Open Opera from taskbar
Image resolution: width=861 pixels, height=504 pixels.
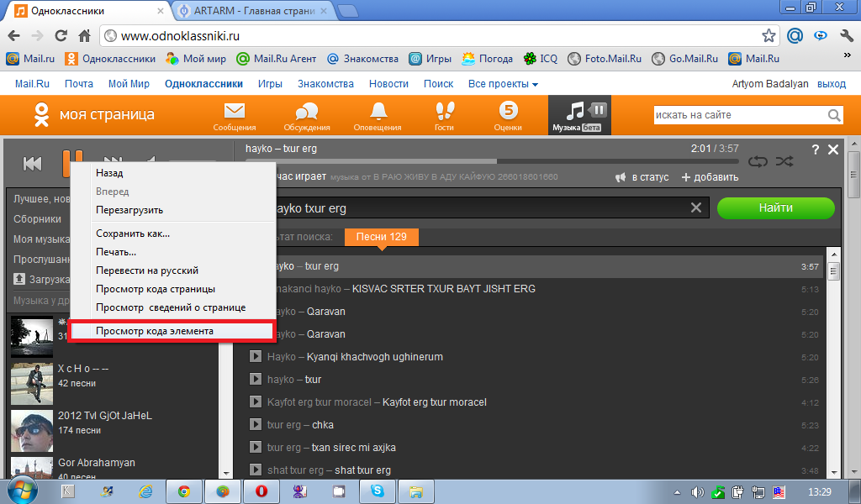click(x=261, y=491)
